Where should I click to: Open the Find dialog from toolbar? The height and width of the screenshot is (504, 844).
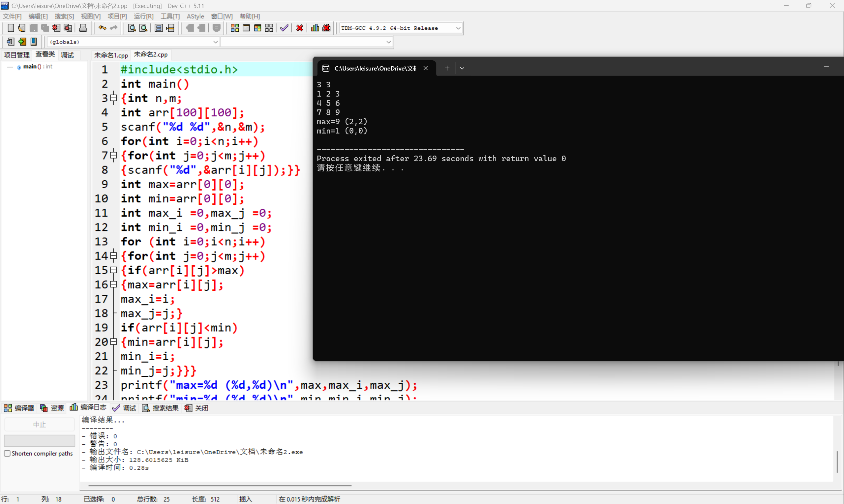pyautogui.click(x=132, y=28)
